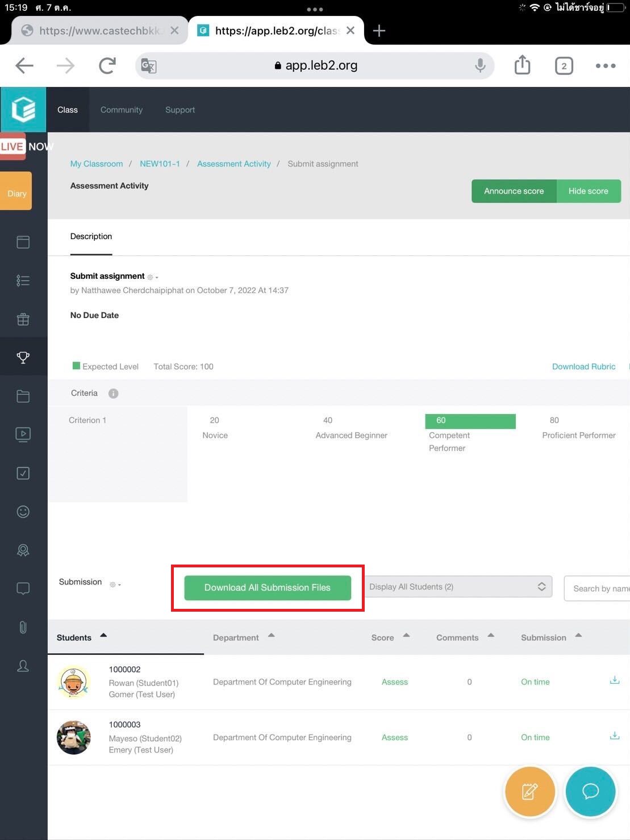The image size is (630, 840).
Task: Tap the microphone icon in address bar
Action: click(x=480, y=66)
